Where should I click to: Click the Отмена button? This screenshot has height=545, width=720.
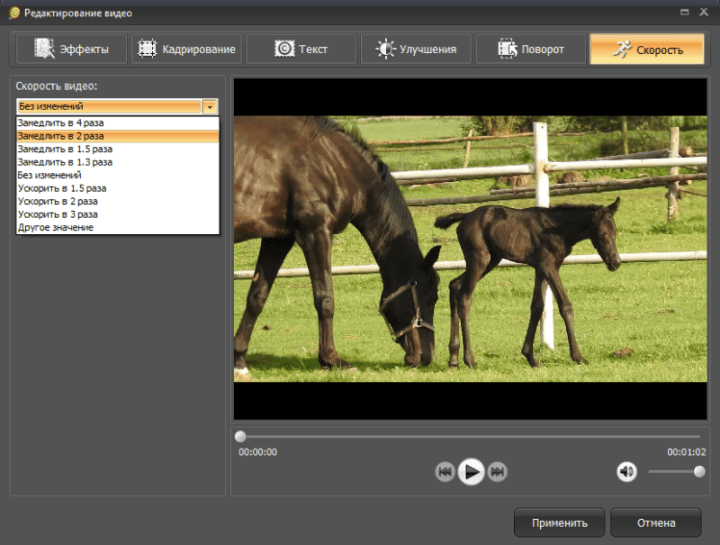click(x=655, y=522)
